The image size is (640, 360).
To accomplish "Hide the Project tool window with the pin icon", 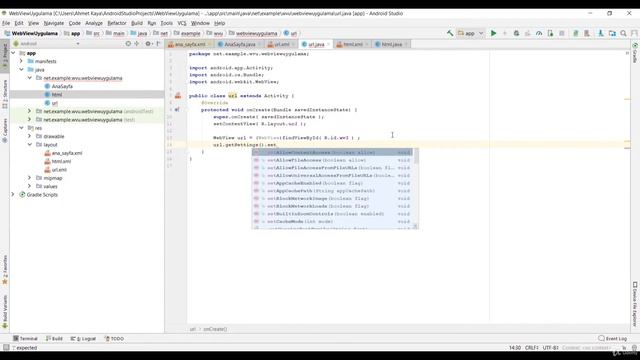I will [x=158, y=43].
